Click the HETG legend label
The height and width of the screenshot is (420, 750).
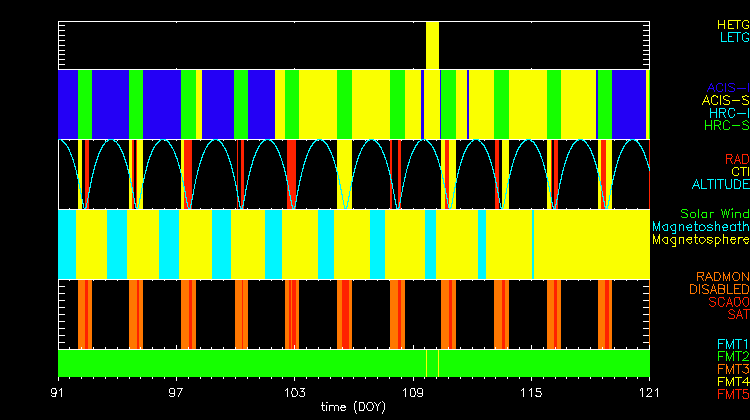coord(732,24)
